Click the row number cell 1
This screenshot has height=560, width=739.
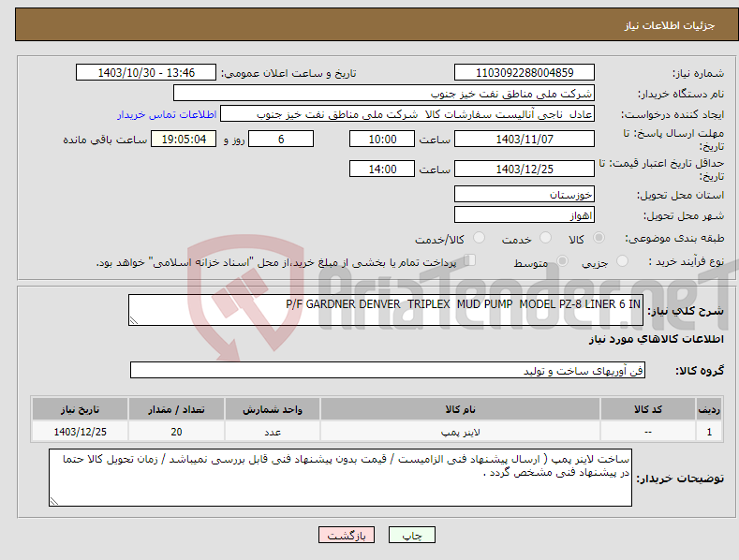[x=709, y=432]
